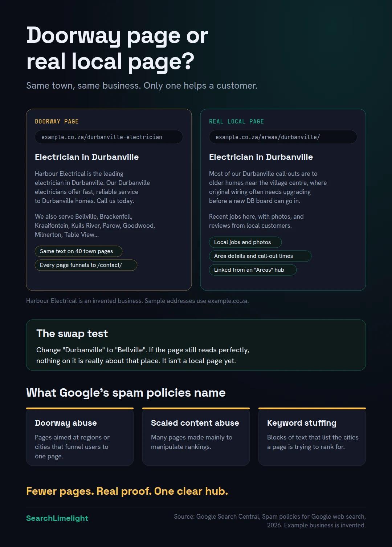Viewport: 392px width, 547px height.
Task: Click the "Recent jobs here, with photos" text
Action: click(256, 221)
